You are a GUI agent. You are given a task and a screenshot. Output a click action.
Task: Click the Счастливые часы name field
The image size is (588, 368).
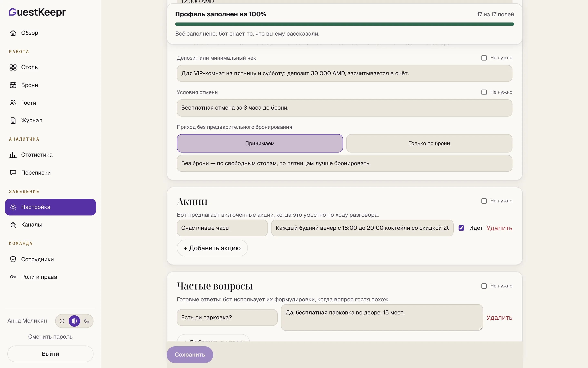[x=222, y=228]
